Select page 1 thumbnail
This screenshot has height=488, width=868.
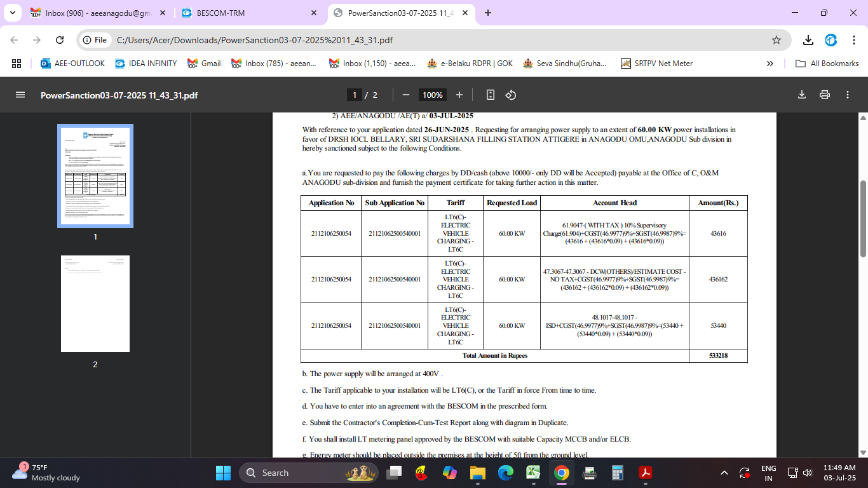tap(95, 175)
